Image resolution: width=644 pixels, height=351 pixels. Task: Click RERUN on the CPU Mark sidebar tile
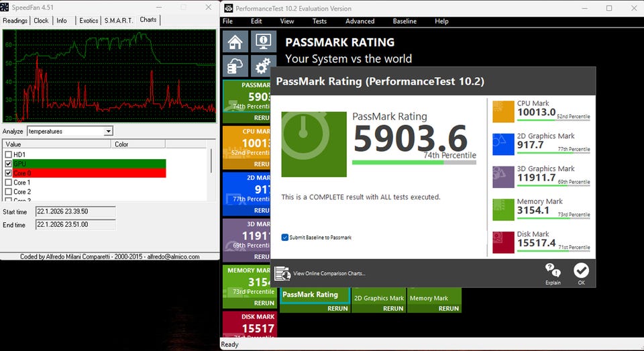click(261, 164)
